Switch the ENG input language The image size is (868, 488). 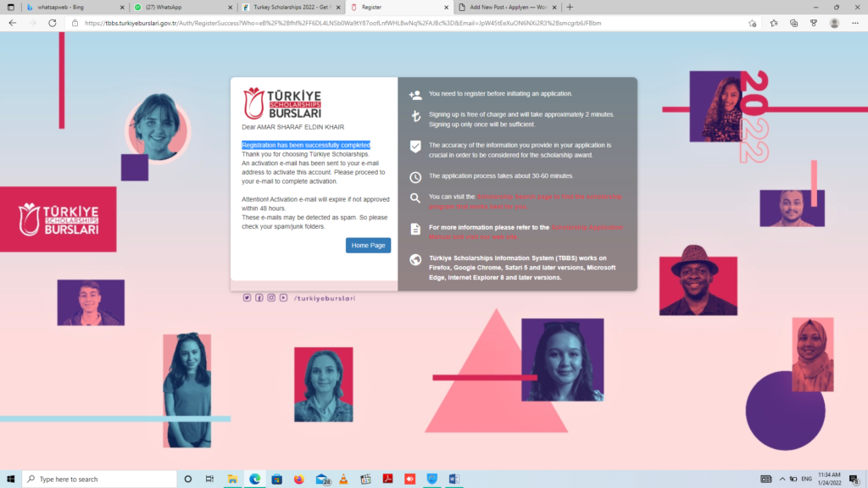point(807,480)
